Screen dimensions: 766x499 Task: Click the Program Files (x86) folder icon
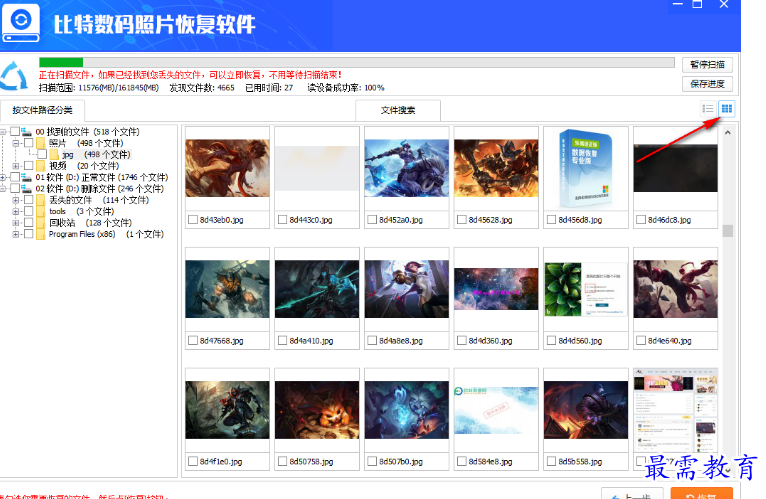[x=41, y=234]
